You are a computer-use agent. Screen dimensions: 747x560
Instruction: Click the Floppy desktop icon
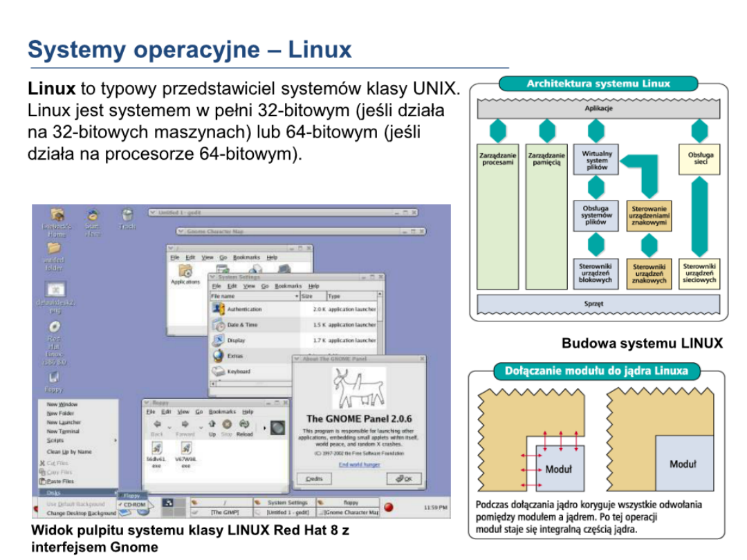(x=55, y=377)
